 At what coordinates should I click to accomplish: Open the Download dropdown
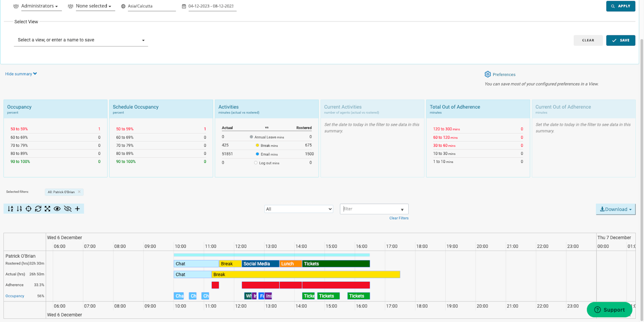[616, 209]
